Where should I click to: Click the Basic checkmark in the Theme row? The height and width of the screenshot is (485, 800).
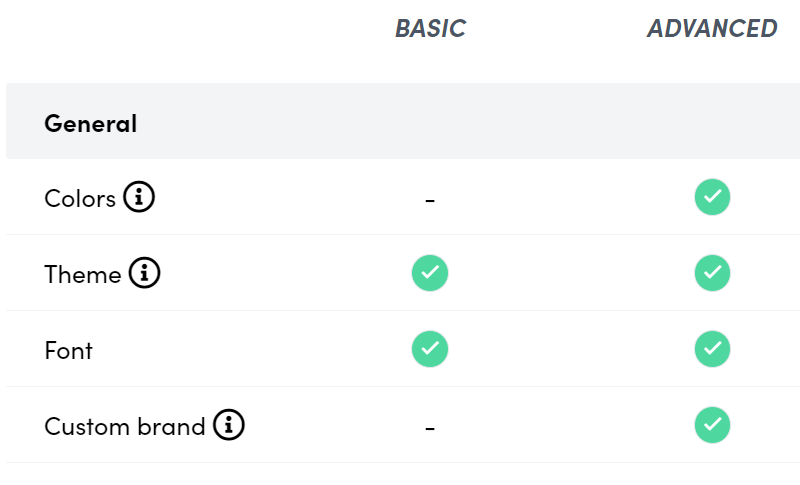point(430,273)
